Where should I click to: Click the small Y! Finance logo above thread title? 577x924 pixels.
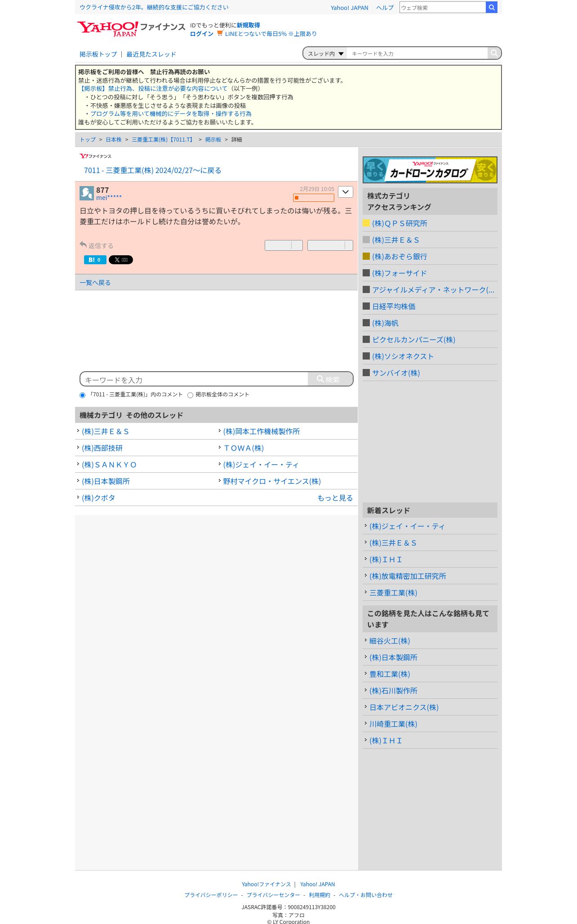tap(95, 156)
